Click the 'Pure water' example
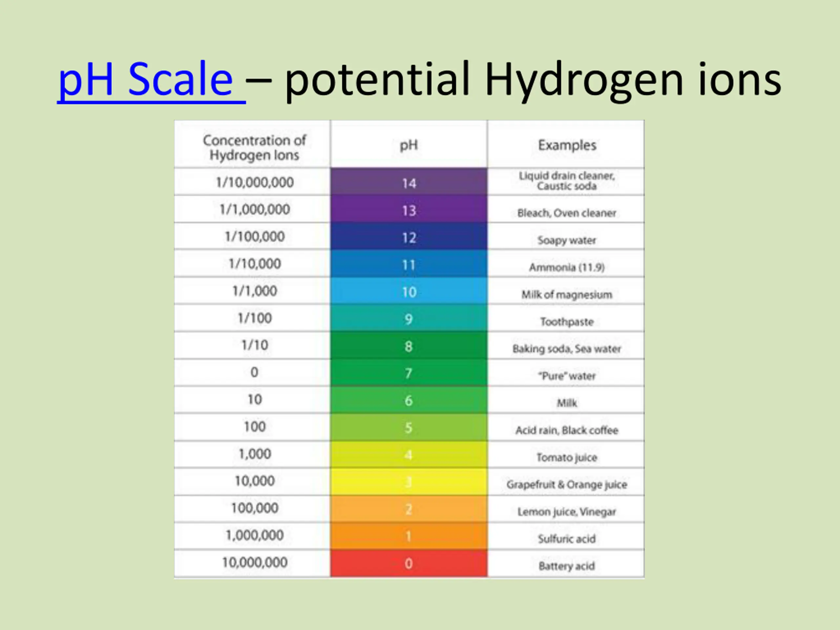 click(567, 376)
